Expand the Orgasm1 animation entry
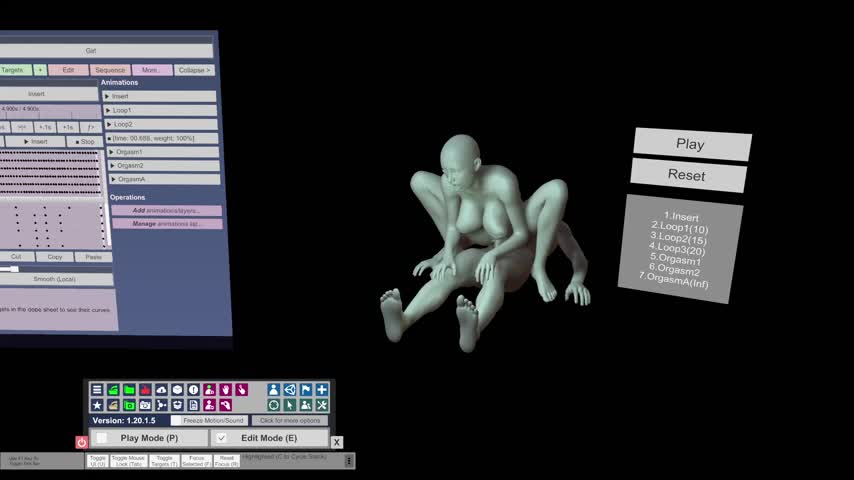The image size is (854, 480). (163, 152)
